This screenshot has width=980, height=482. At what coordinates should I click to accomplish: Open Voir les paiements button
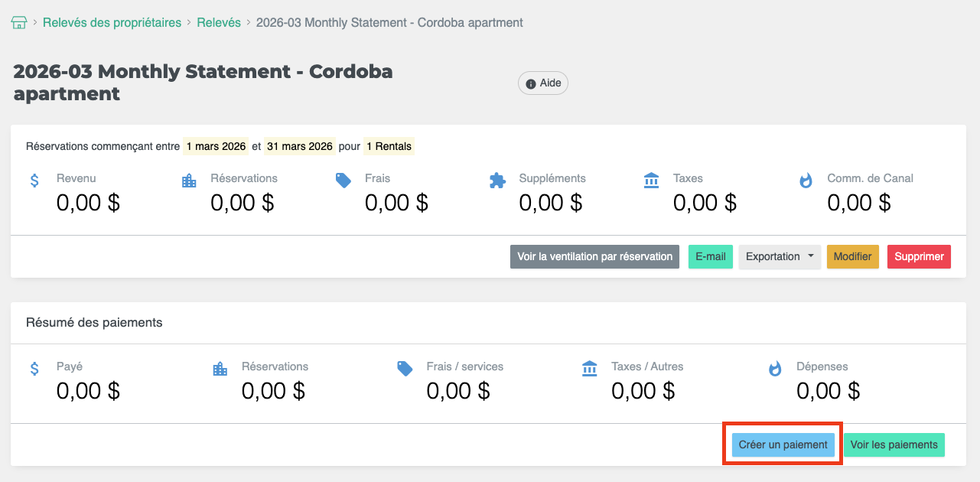point(894,445)
